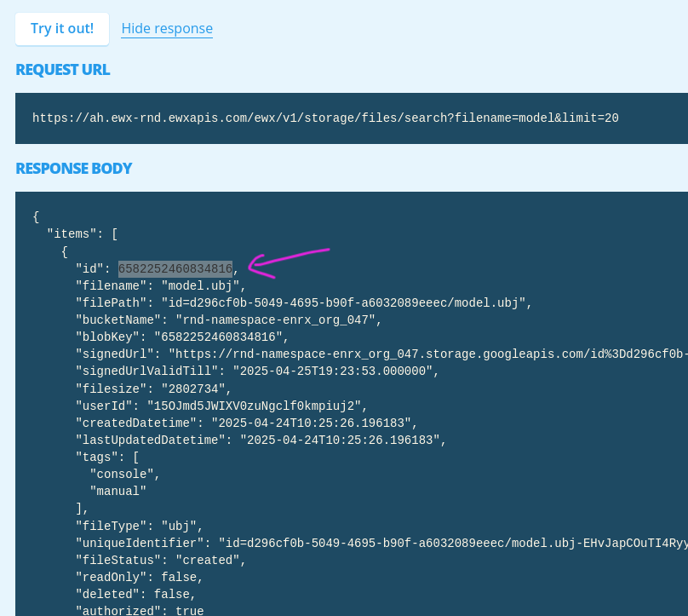Click the filePath value in response
688x616 pixels.
(341, 302)
